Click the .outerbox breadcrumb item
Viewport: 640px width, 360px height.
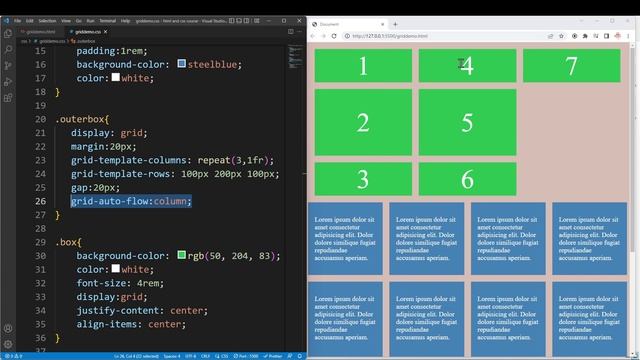(x=83, y=41)
